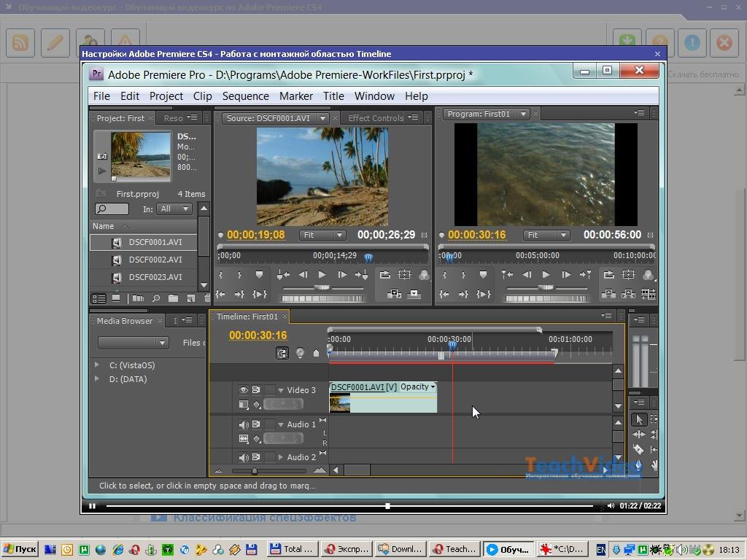This screenshot has height=560, width=747.
Task: Expand the Audio 2 track
Action: 281,457
